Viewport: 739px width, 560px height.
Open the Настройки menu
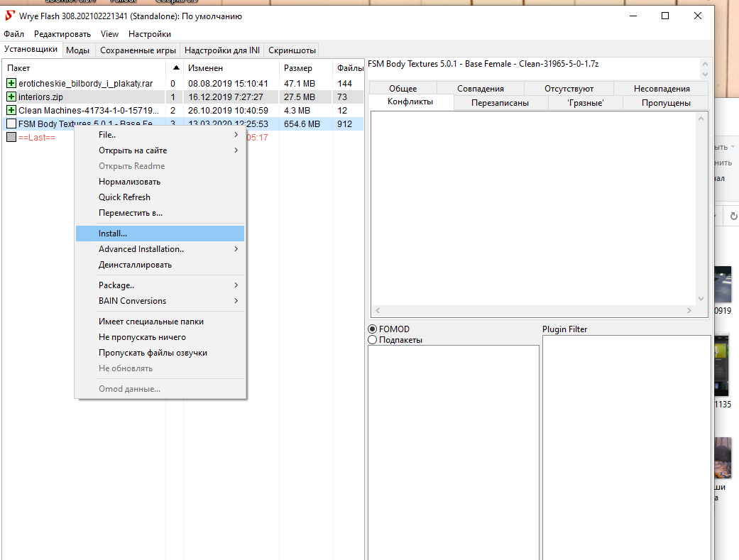pyautogui.click(x=150, y=34)
